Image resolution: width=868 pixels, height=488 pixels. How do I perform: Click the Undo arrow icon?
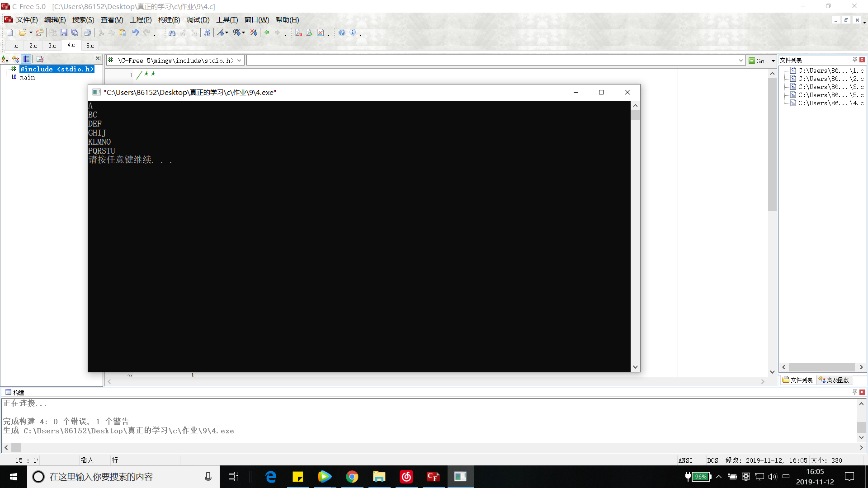(135, 33)
